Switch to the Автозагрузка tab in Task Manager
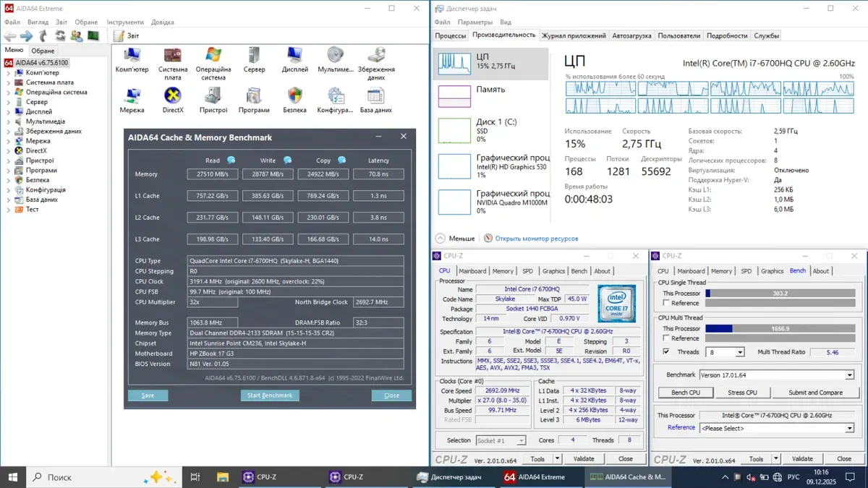This screenshot has width=868, height=488. pyautogui.click(x=631, y=35)
